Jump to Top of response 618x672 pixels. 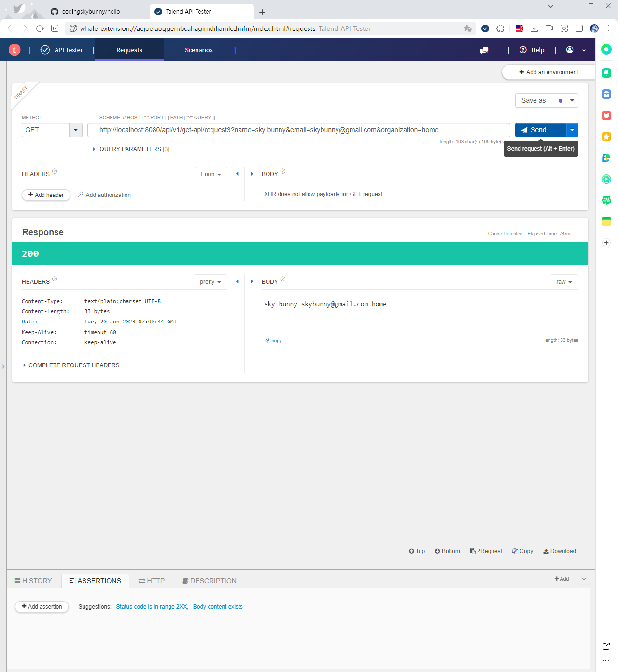[417, 551]
